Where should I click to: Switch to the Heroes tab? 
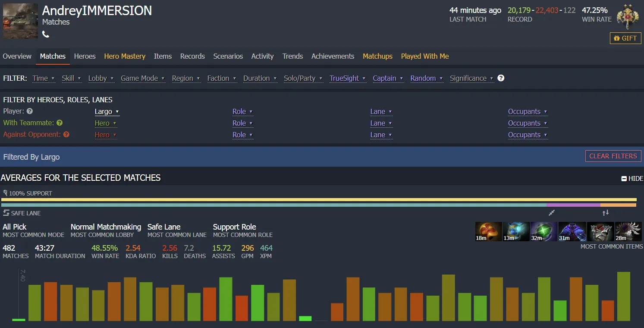(85, 57)
